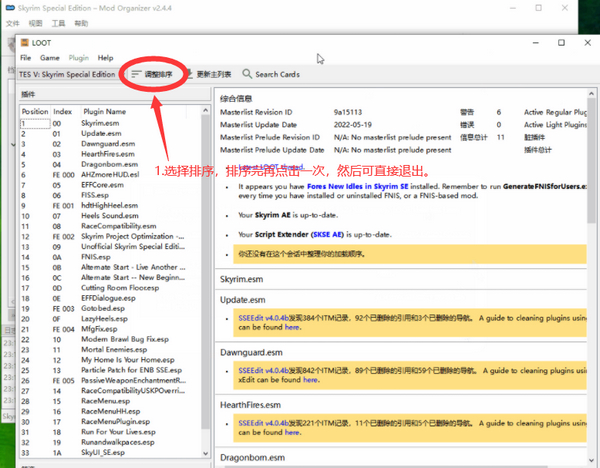Image resolution: width=600 pixels, height=468 pixels.
Task: Open the 工具 menu in Mod Organizer
Action: click(59, 22)
